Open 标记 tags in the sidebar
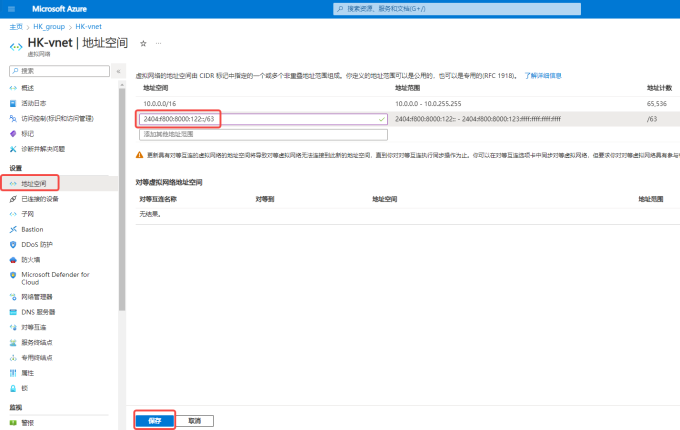Viewport: 680px width, 430px height. pos(27,134)
